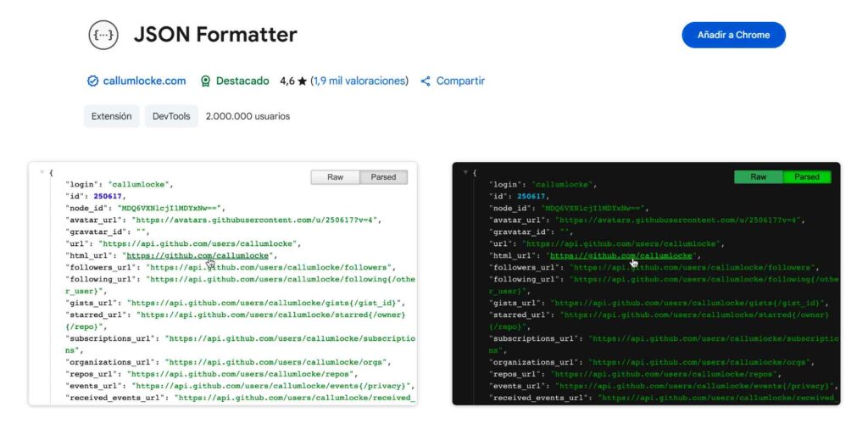The height and width of the screenshot is (435, 868).
Task: Click the "gravatar_id" key in light screenshot
Action: 97,231
